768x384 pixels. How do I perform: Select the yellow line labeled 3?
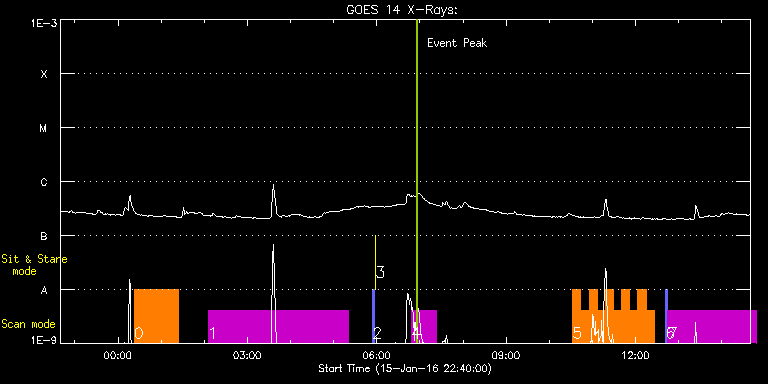click(375, 263)
